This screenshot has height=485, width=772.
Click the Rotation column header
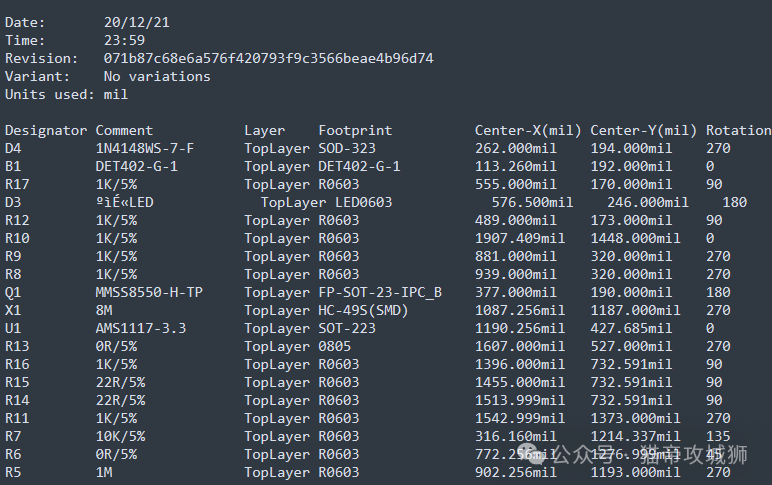[739, 130]
